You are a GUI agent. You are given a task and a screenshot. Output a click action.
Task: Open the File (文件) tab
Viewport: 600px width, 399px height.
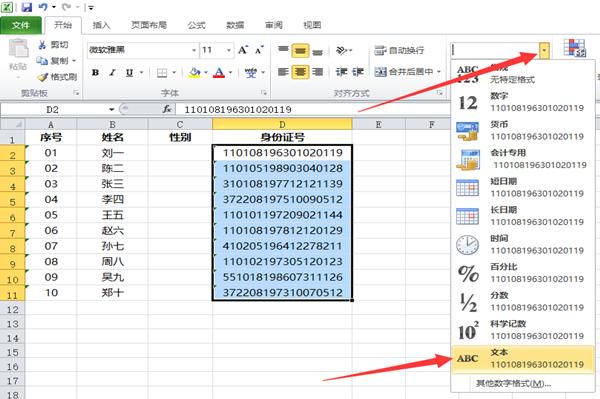click(x=21, y=25)
